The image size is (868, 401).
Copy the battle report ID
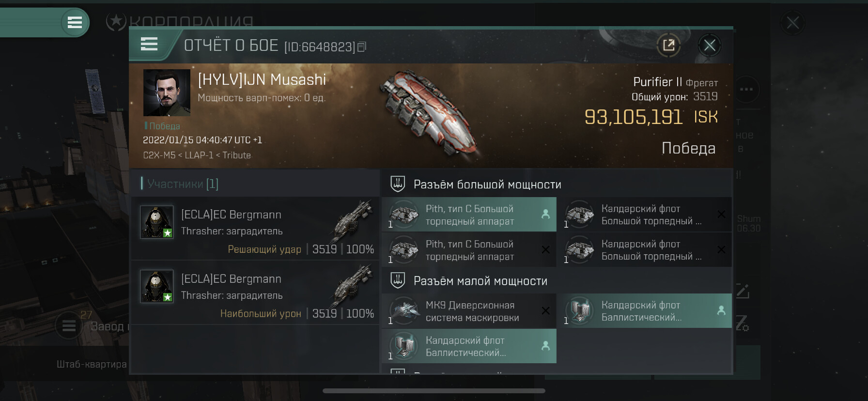362,47
